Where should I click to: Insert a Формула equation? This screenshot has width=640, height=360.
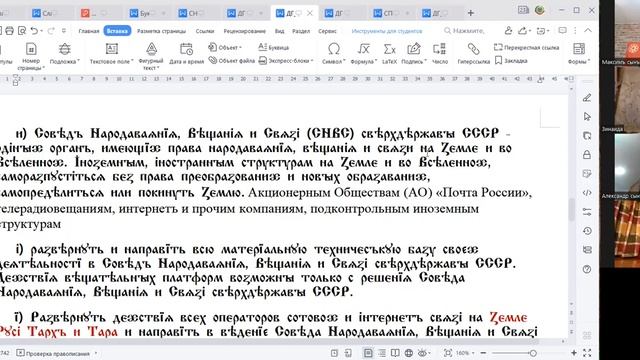[x=363, y=53]
